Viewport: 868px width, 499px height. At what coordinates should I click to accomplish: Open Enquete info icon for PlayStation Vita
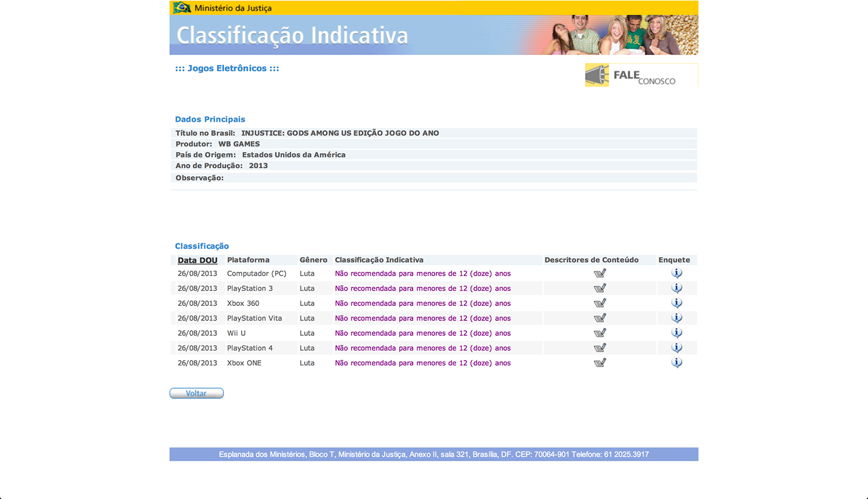pyautogui.click(x=676, y=318)
